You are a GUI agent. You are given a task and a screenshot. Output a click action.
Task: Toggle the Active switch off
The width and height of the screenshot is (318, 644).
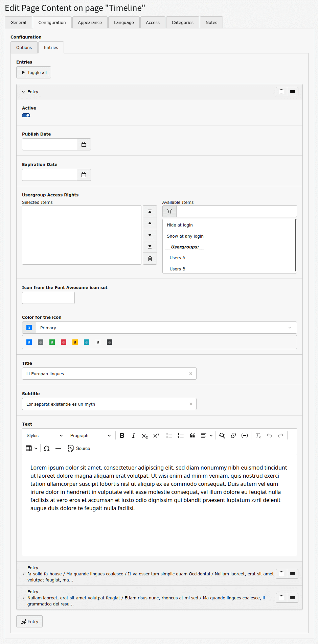pyautogui.click(x=26, y=115)
